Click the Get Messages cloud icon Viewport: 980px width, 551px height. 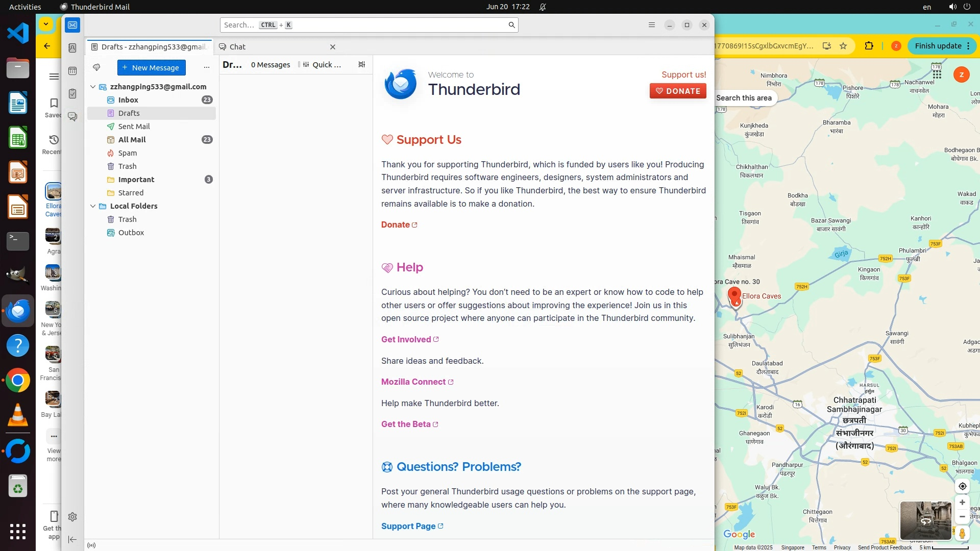click(x=96, y=67)
